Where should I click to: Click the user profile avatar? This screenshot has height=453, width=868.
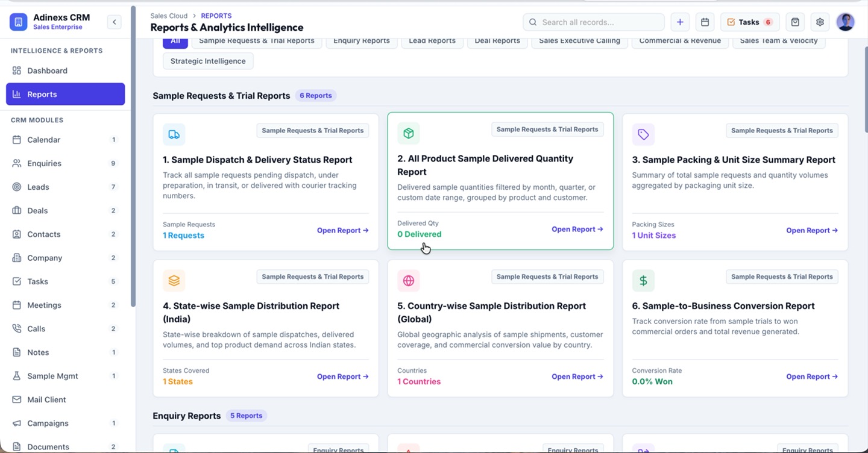(x=846, y=22)
